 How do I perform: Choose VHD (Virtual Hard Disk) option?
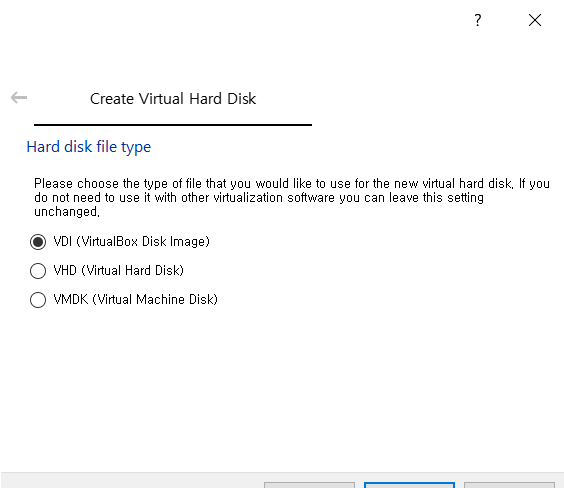107,270
